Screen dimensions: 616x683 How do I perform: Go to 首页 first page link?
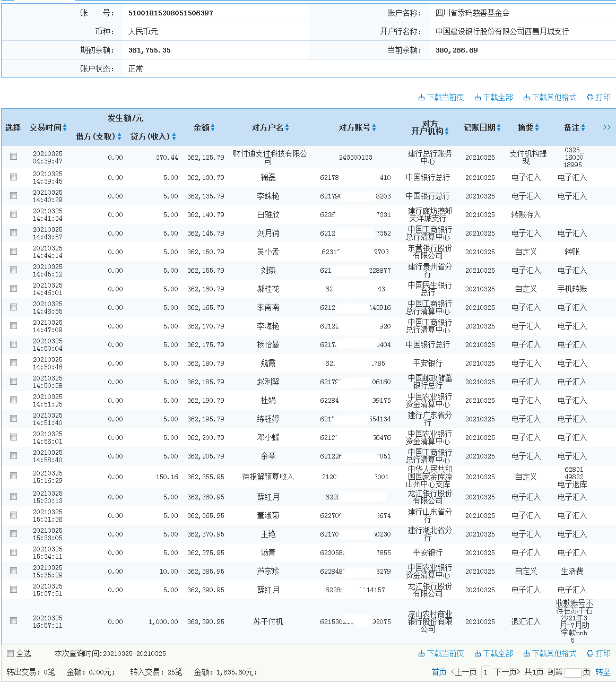(439, 672)
